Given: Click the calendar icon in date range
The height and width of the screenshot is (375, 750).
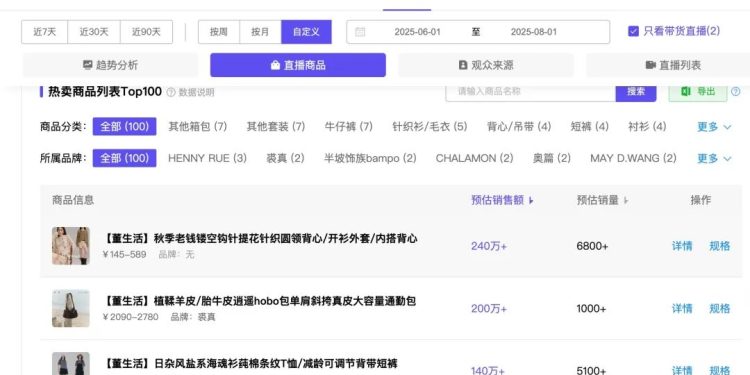Looking at the screenshot, I should 360,32.
